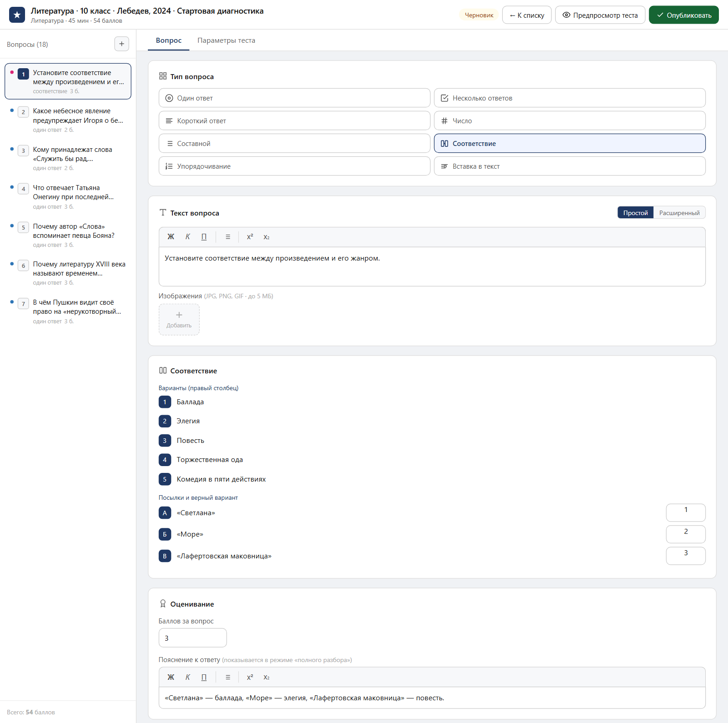Select the «Соответствие» question type
This screenshot has height=723, width=728.
(570, 143)
